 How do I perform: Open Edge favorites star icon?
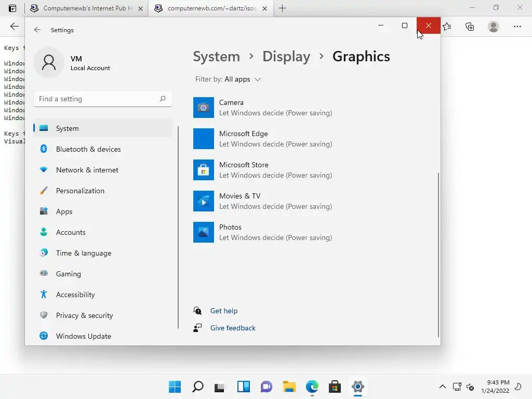click(447, 26)
